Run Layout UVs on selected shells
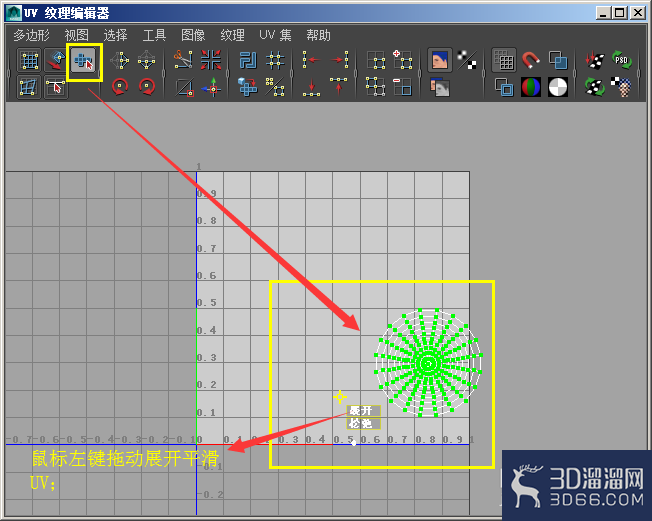This screenshot has width=652, height=521. pos(248,60)
